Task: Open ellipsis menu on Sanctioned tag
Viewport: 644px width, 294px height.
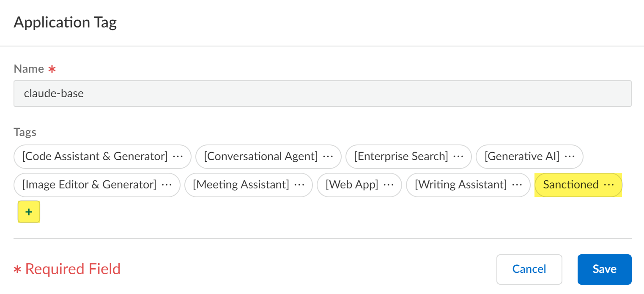Action: coord(609,185)
